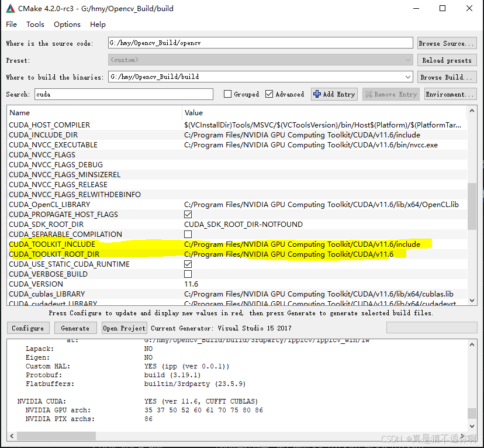
Task: Enable CUDA_VERBOSE_BUILD checkbox
Action: click(x=188, y=274)
